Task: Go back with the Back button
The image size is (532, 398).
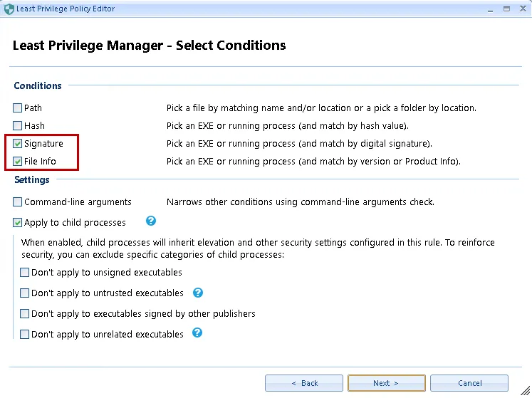Action: pos(304,383)
